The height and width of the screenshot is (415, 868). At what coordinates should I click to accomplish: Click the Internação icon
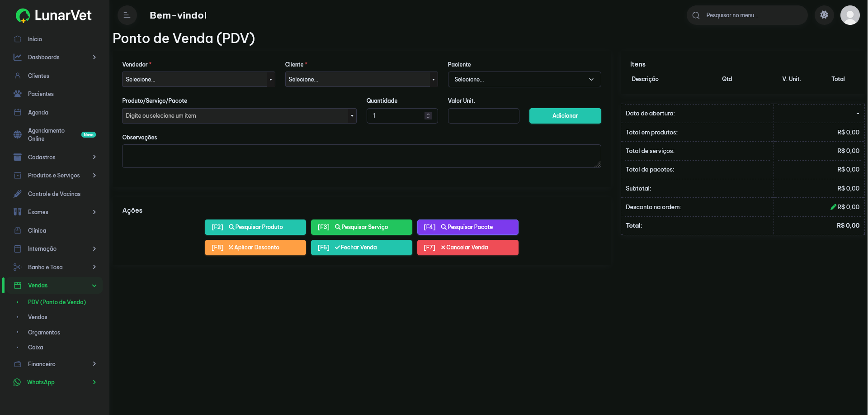point(18,248)
